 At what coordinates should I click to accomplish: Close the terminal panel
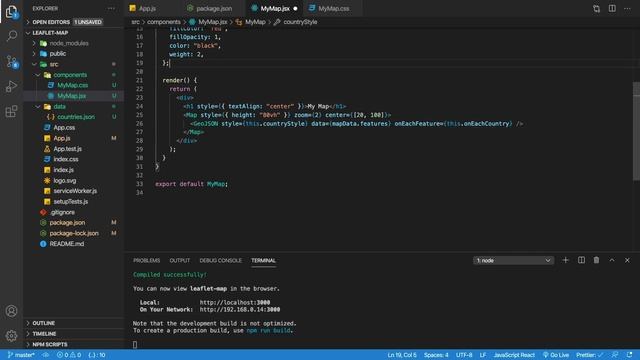tap(627, 260)
